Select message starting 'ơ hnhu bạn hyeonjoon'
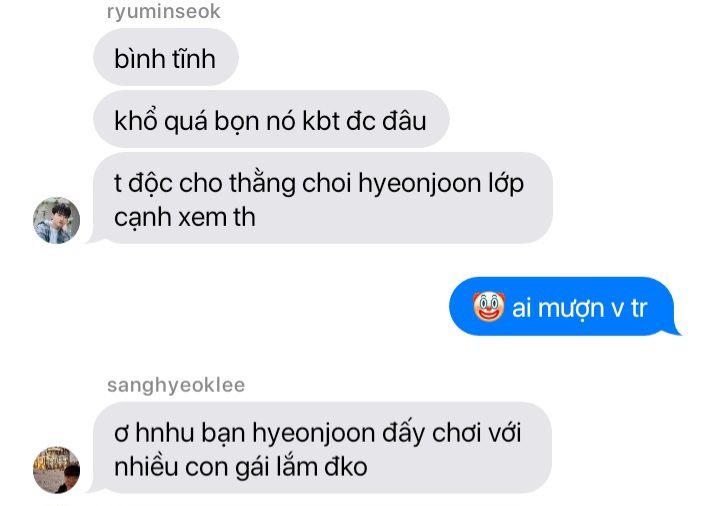Screen dimensions: 720x506 pos(322,448)
